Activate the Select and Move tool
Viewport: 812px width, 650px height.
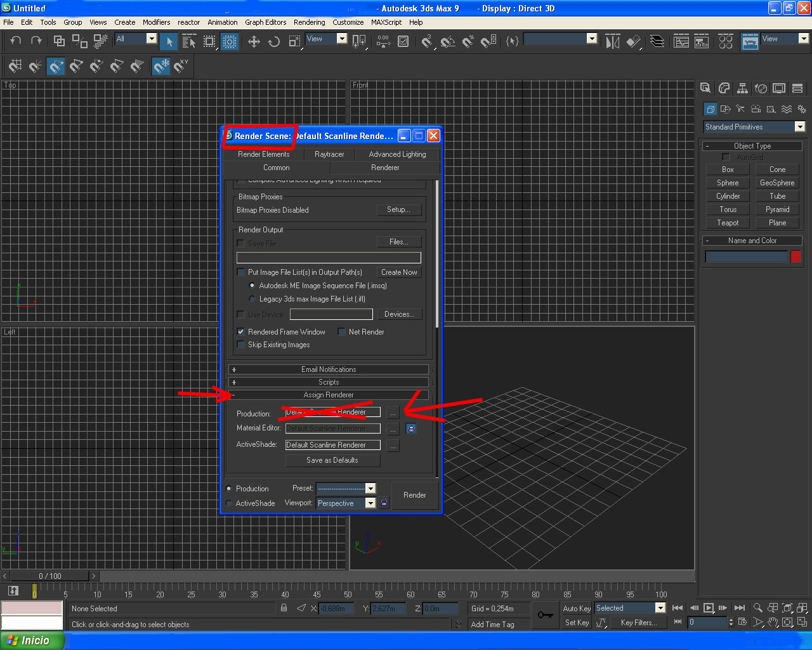pos(254,41)
